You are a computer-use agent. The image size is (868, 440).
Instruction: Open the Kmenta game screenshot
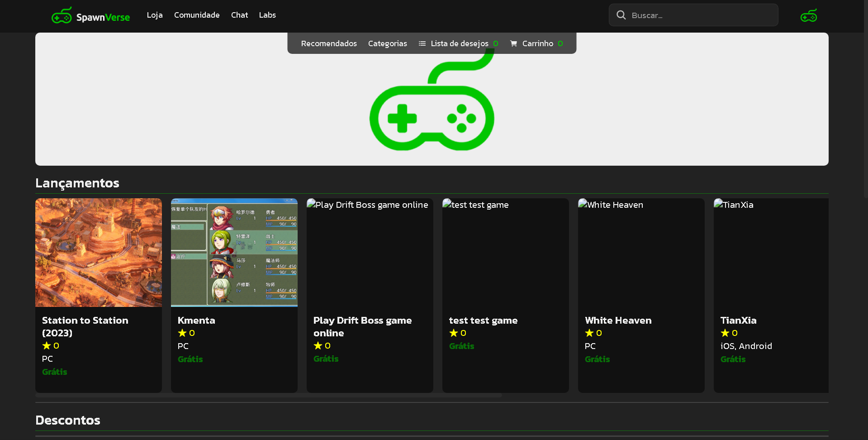(234, 253)
